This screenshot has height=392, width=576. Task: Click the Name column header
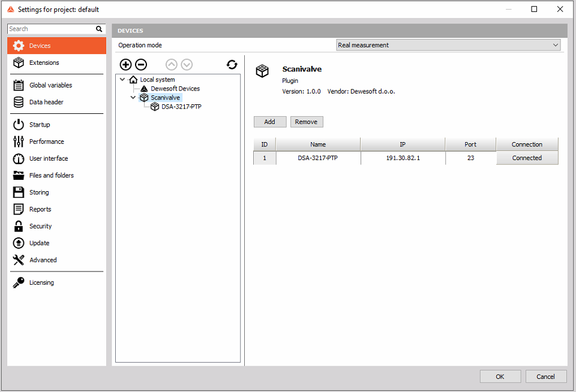pyautogui.click(x=318, y=144)
